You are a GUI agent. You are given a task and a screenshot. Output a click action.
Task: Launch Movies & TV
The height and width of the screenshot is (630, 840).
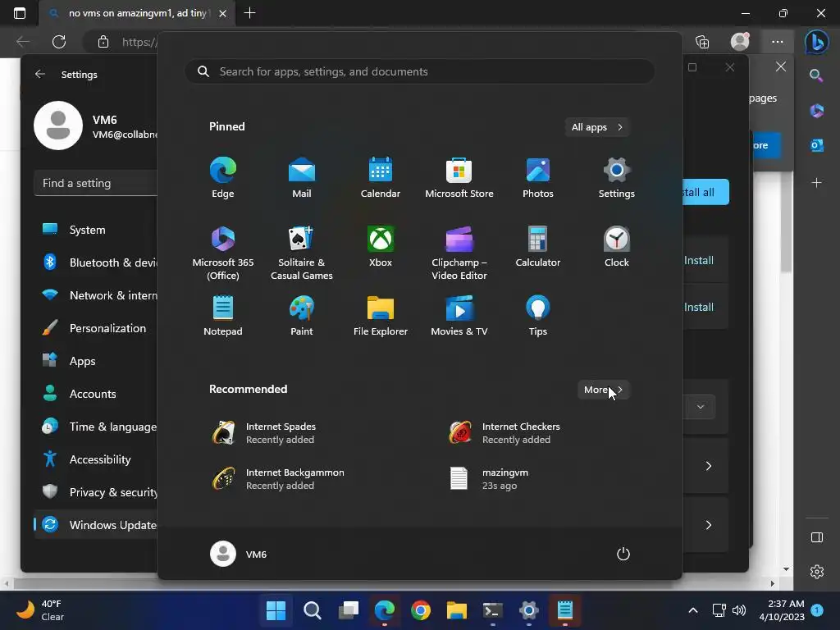459,316
